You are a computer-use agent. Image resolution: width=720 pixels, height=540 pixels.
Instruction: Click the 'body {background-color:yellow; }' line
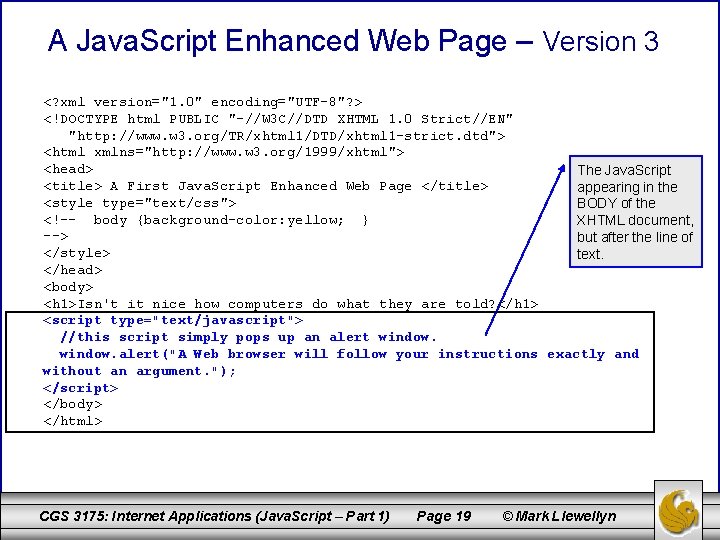[x=206, y=220]
